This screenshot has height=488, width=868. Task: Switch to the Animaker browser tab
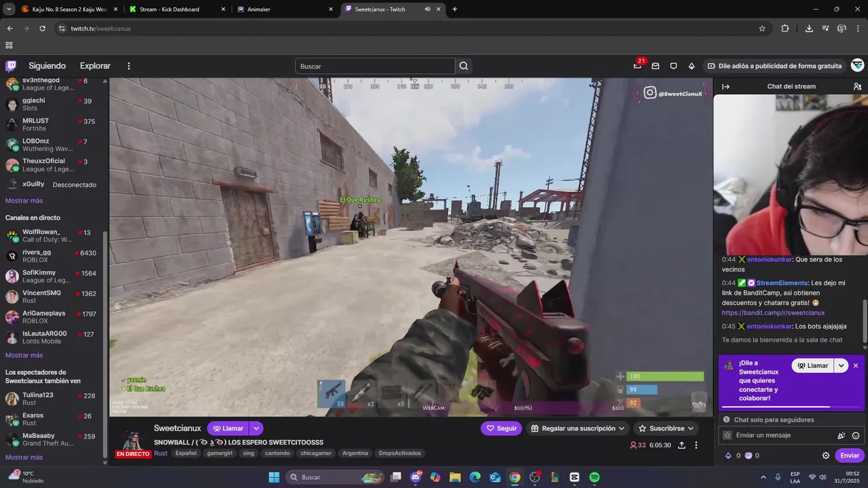[285, 9]
